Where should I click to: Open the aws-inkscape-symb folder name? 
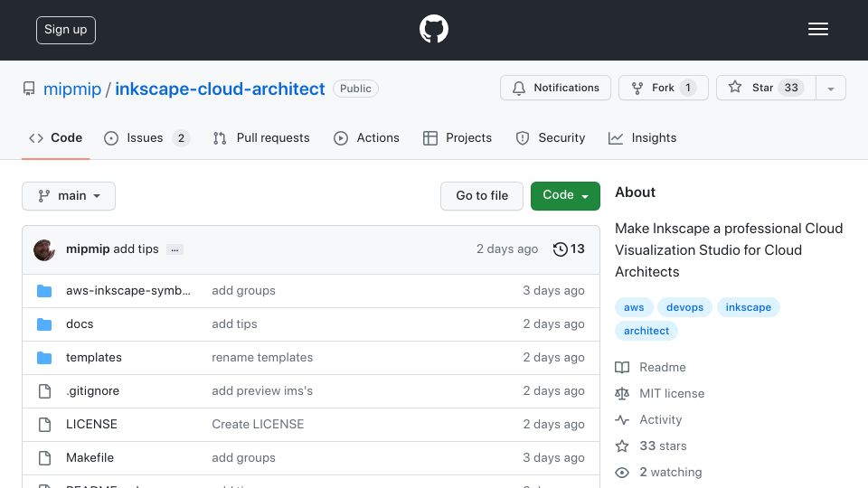(127, 290)
